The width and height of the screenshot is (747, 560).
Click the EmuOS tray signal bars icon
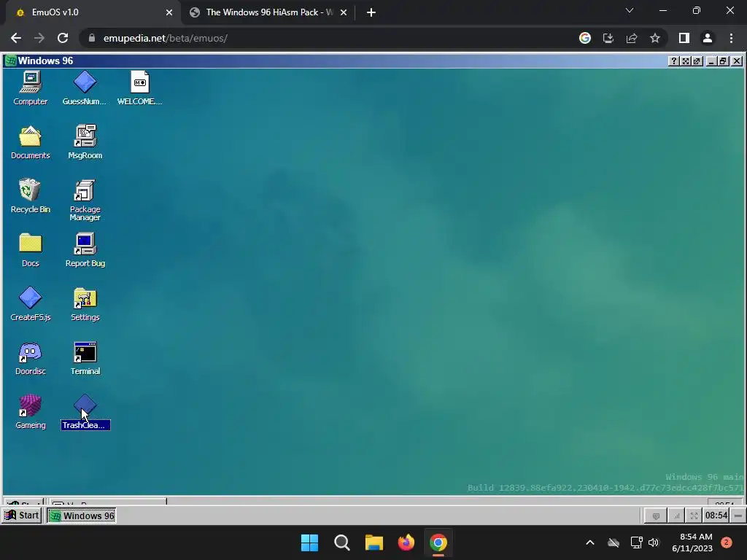676,516
